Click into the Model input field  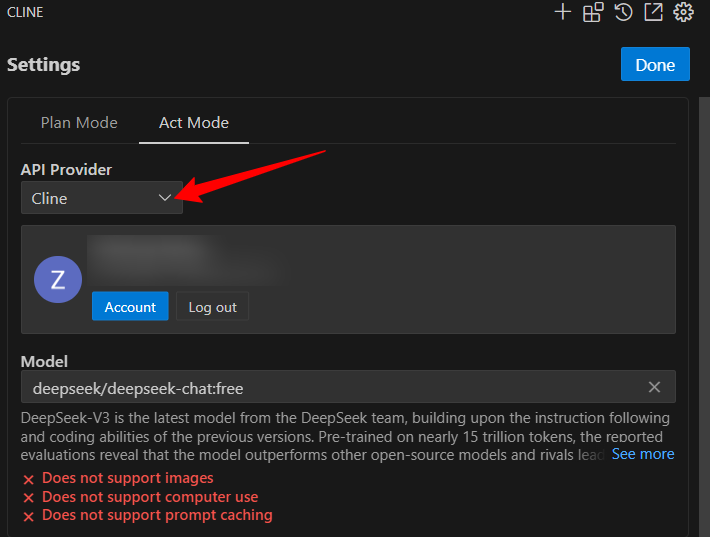click(x=348, y=387)
